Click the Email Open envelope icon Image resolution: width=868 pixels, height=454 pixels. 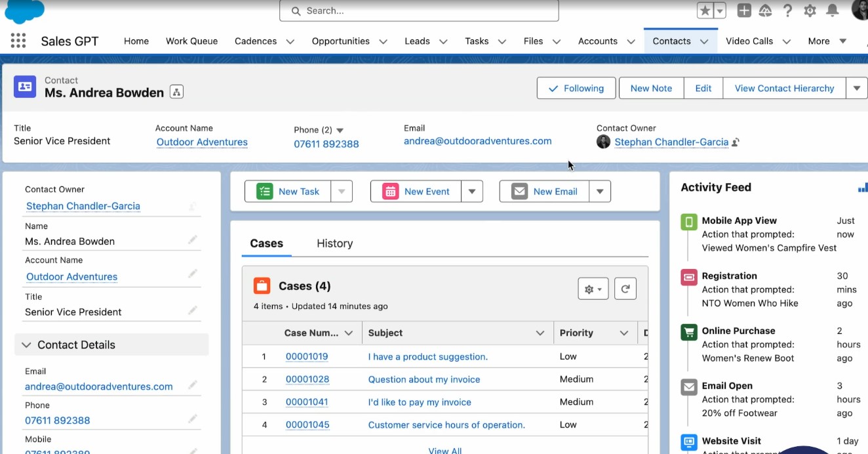(x=689, y=387)
